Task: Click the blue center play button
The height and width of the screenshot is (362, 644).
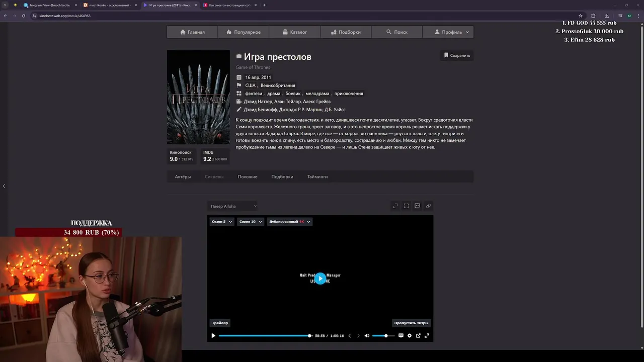Action: pos(320,279)
